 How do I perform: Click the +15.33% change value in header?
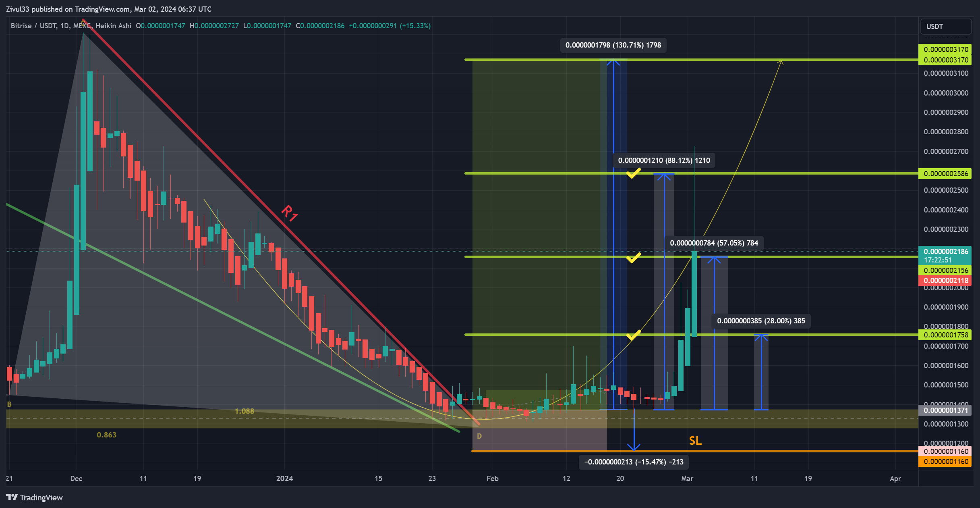(x=415, y=26)
